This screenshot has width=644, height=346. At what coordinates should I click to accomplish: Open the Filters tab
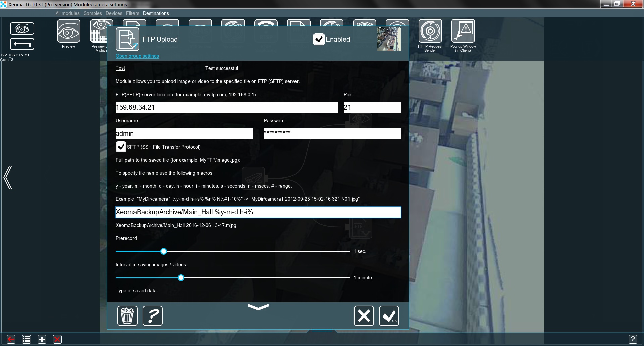point(132,13)
